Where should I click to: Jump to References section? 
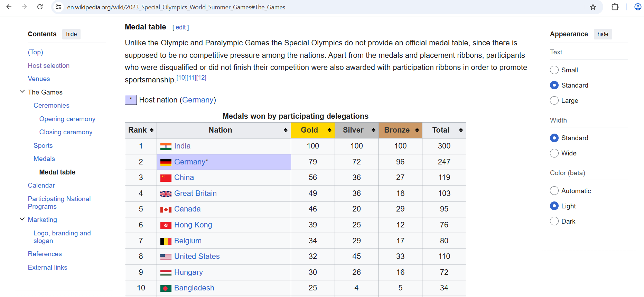[45, 254]
